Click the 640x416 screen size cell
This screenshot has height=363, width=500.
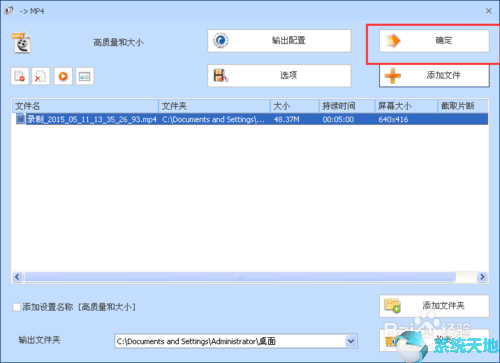(x=393, y=119)
